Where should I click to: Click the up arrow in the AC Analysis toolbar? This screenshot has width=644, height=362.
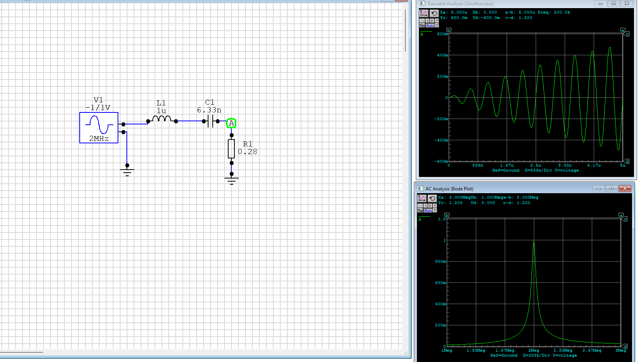(x=435, y=206)
